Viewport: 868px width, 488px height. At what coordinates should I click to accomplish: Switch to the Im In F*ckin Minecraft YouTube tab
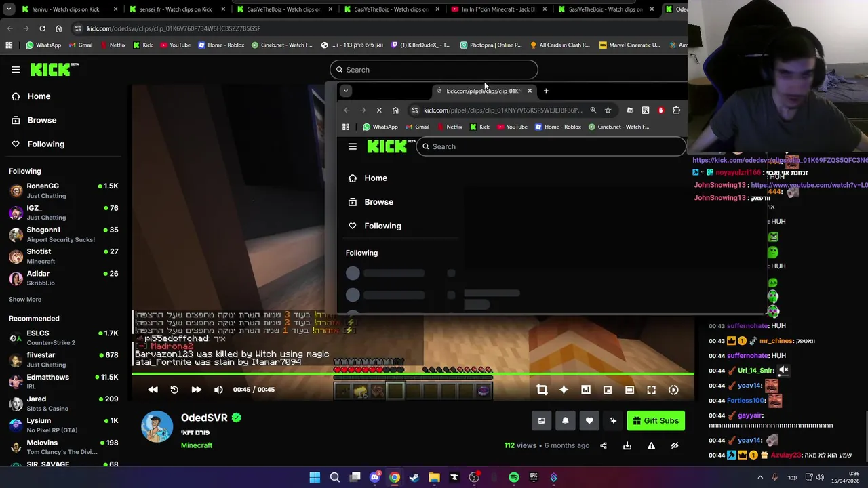click(498, 9)
